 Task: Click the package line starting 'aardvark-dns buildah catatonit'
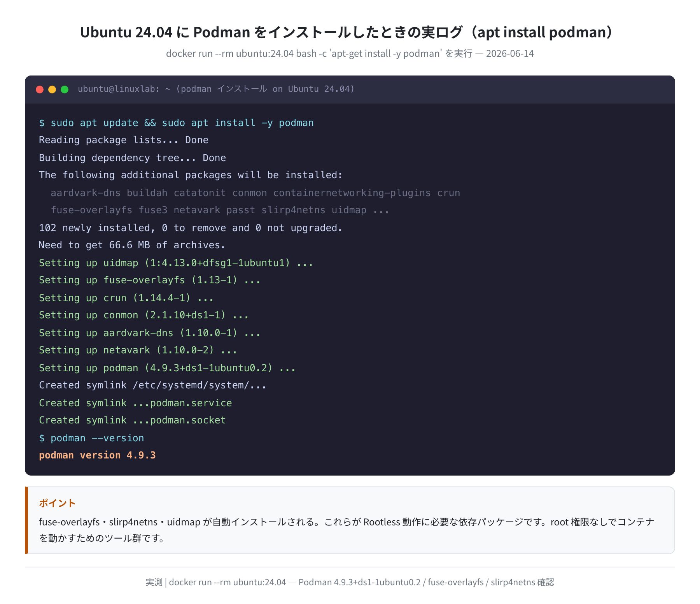click(x=255, y=193)
